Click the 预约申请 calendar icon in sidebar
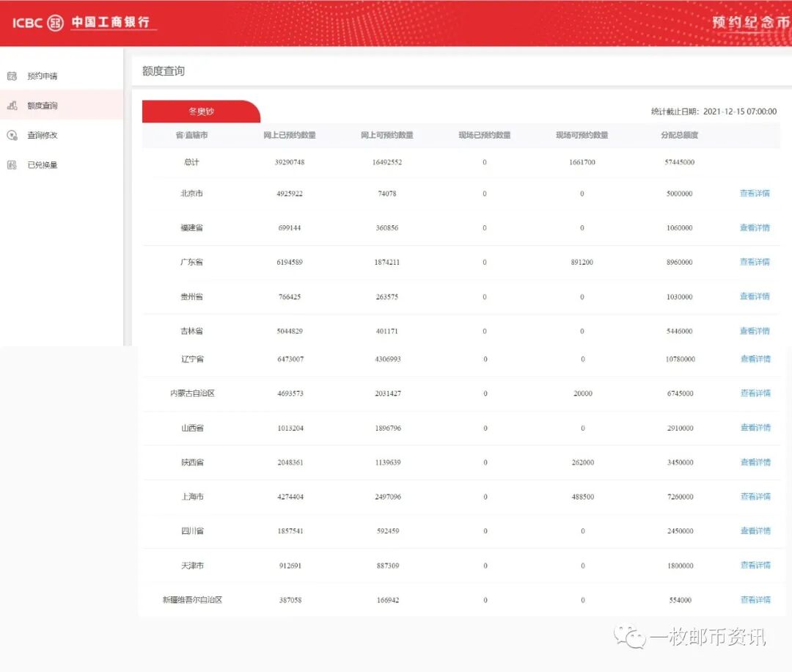 pyautogui.click(x=12, y=76)
